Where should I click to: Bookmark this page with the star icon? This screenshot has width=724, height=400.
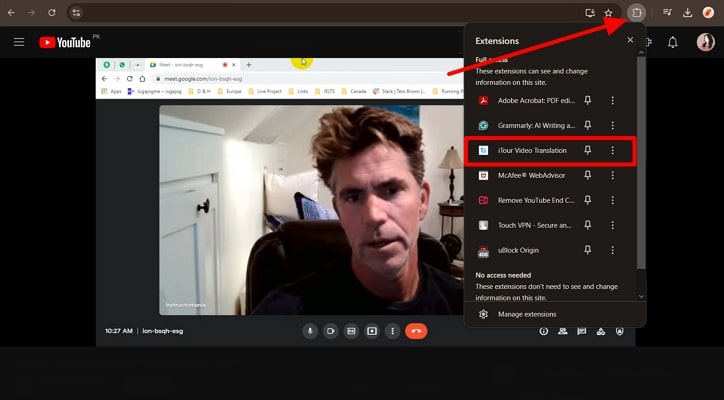(x=608, y=12)
